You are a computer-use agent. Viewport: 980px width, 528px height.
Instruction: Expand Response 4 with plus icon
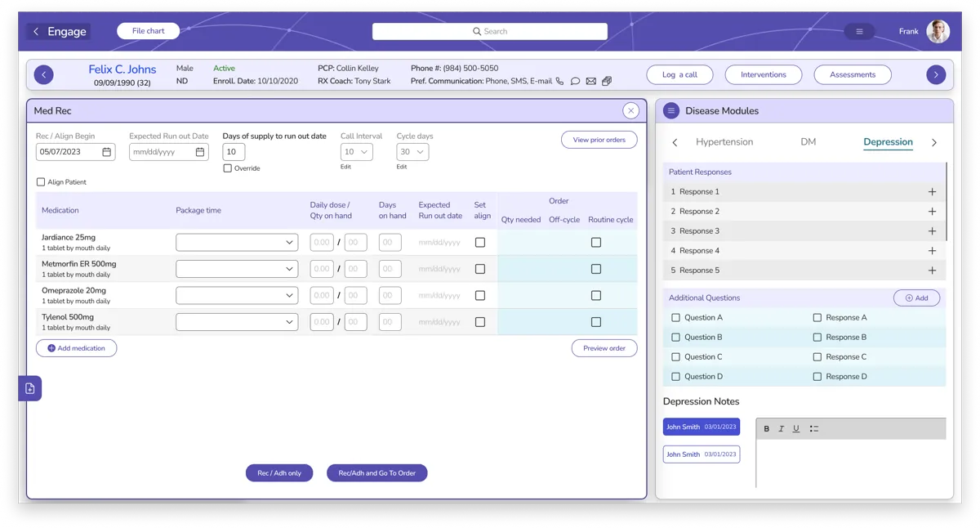pos(932,251)
